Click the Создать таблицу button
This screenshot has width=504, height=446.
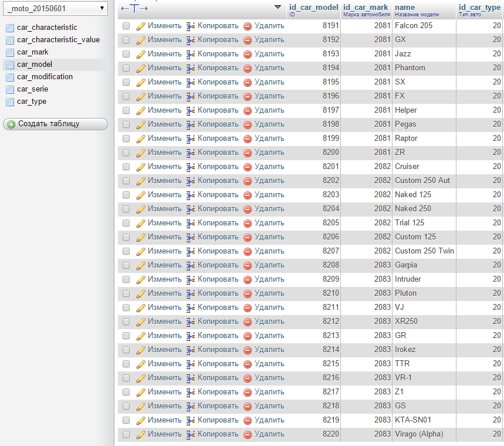pos(55,124)
